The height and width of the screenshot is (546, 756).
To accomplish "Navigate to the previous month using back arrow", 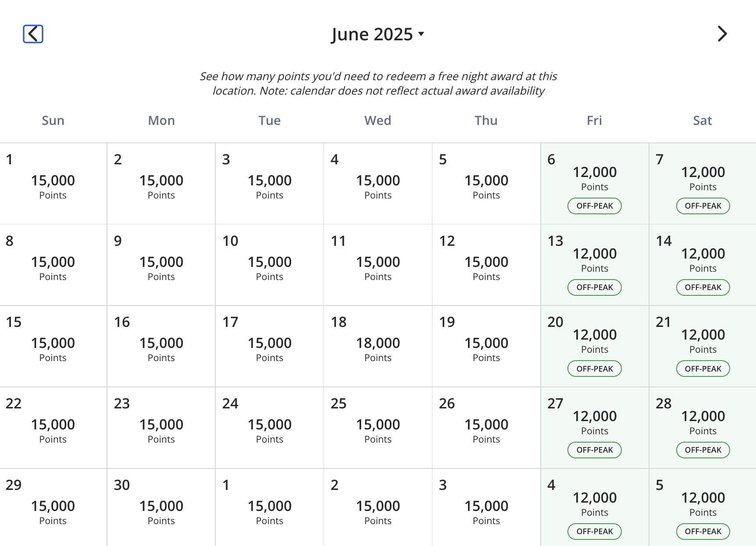I will 32,34.
